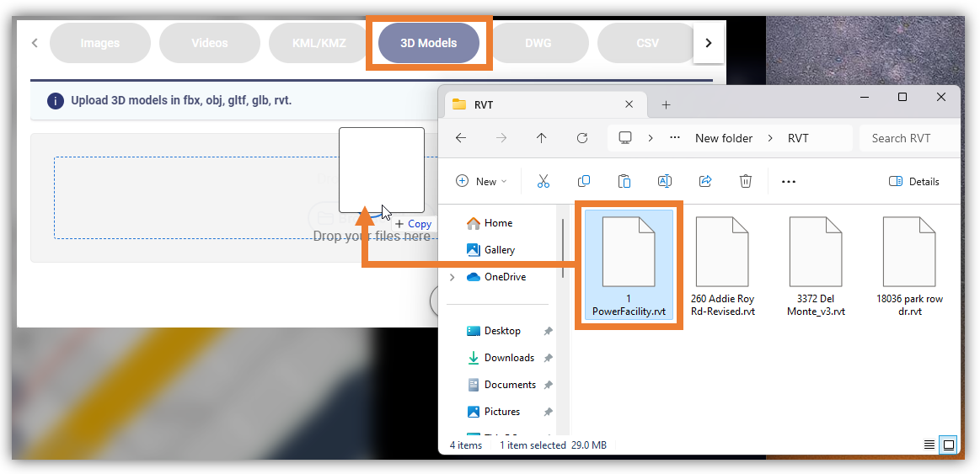This screenshot has height=474, width=980.
Task: Minimize the File Explorer window
Action: [x=865, y=97]
